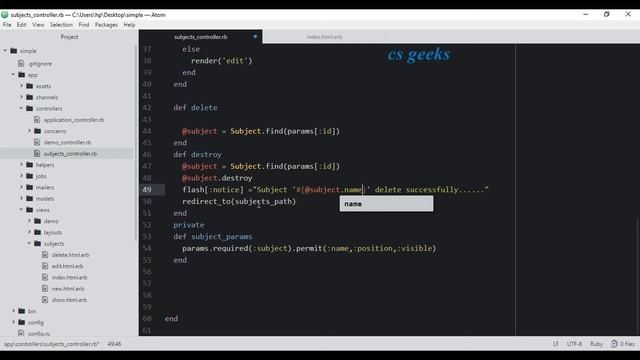This screenshot has height=360, width=640.
Task: Collapse the controllers folder chevron
Action: point(21,109)
